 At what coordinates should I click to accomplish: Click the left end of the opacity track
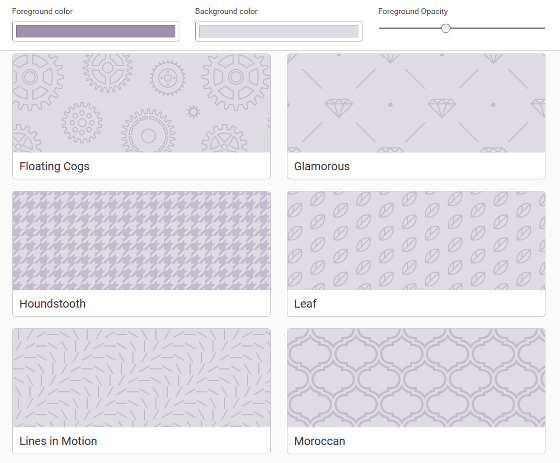tap(381, 28)
